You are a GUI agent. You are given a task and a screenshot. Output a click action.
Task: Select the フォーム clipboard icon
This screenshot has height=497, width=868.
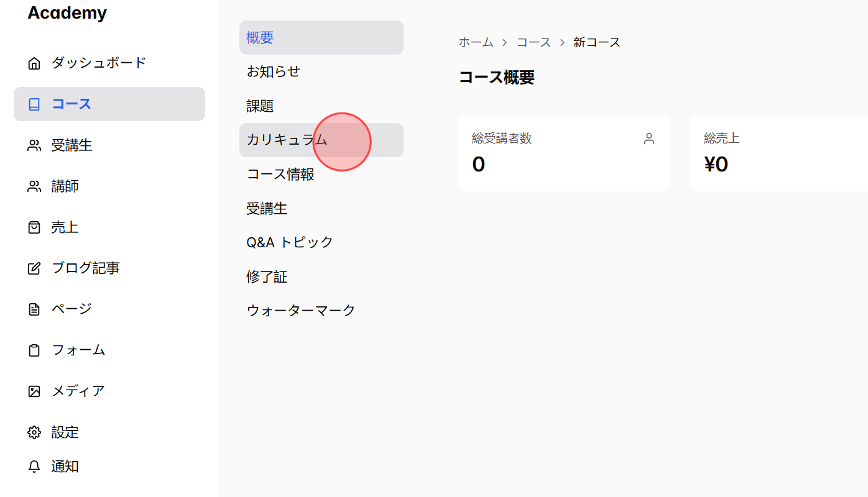[x=34, y=350]
